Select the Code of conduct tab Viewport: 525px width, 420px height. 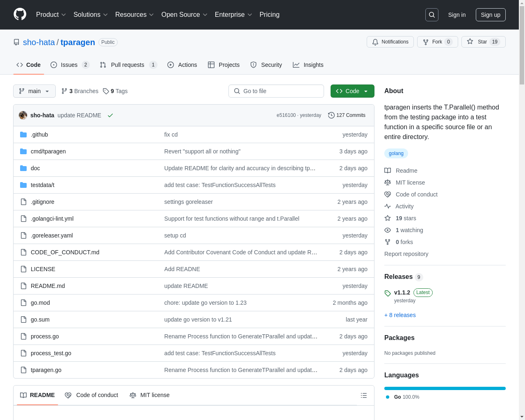click(91, 395)
